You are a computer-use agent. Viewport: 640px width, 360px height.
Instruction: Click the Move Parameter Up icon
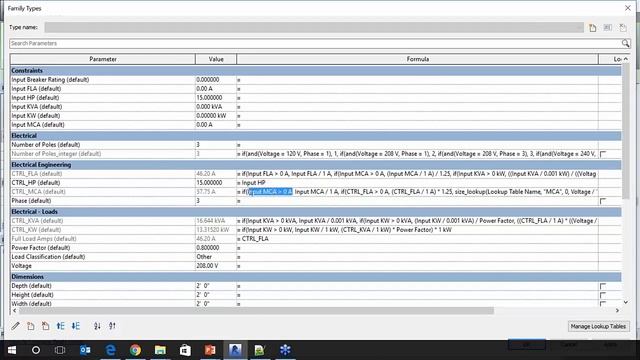pyautogui.click(x=60, y=326)
